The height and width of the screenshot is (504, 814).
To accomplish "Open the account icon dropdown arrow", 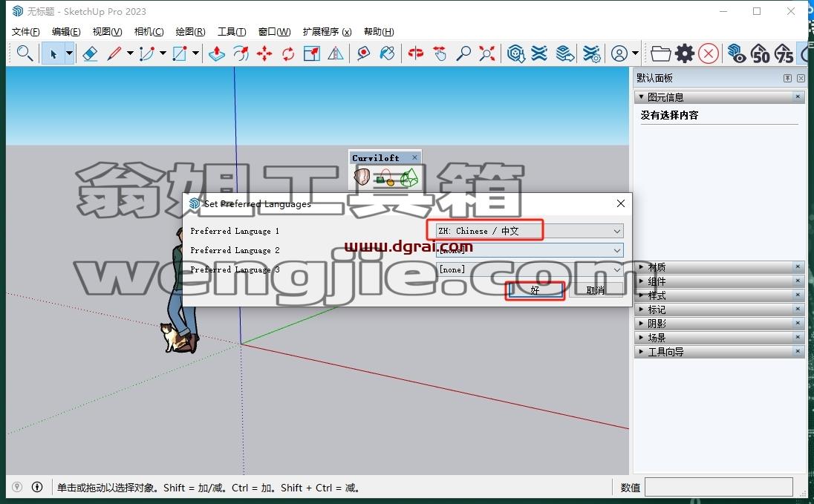I will point(635,53).
